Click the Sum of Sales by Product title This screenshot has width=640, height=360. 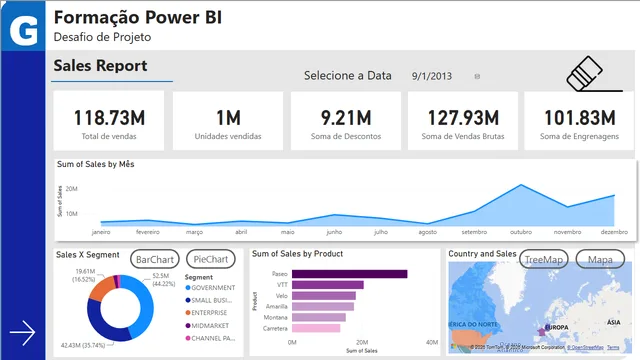(x=298, y=254)
